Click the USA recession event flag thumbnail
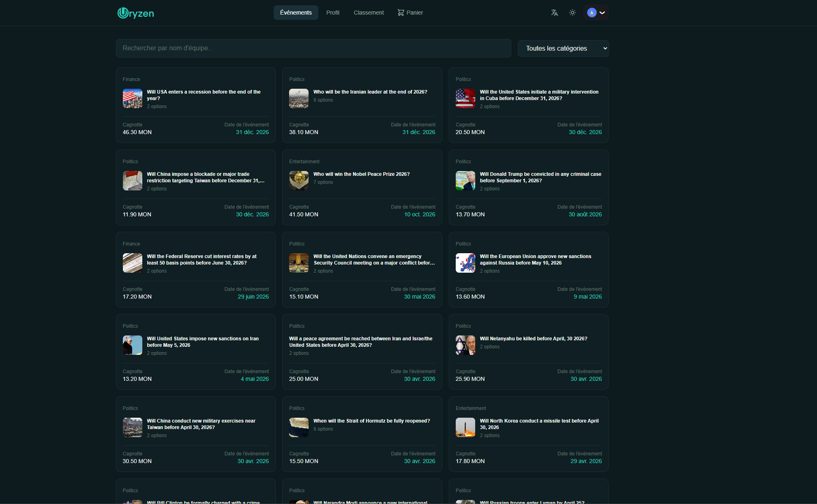 133,98
